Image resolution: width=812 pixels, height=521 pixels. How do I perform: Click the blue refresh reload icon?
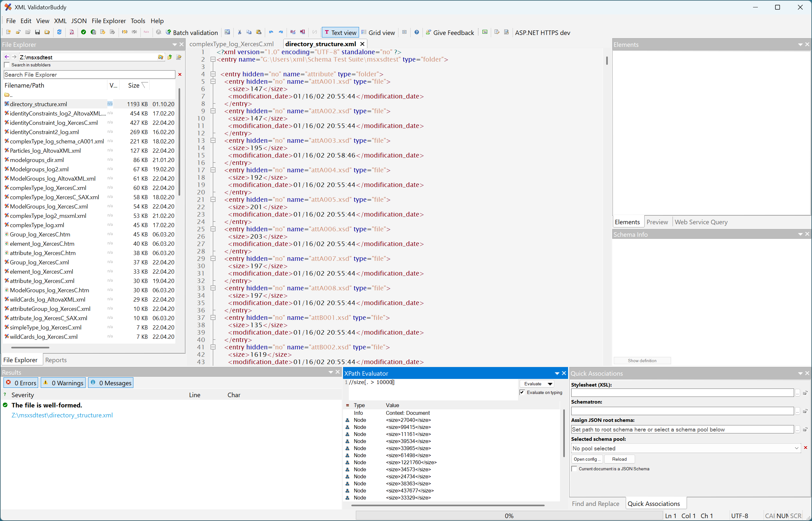pyautogui.click(x=59, y=32)
